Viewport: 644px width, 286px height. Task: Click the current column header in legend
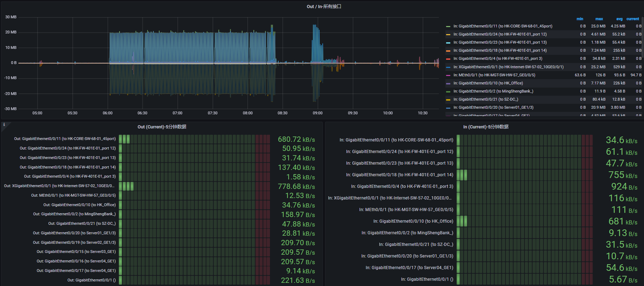pos(632,19)
